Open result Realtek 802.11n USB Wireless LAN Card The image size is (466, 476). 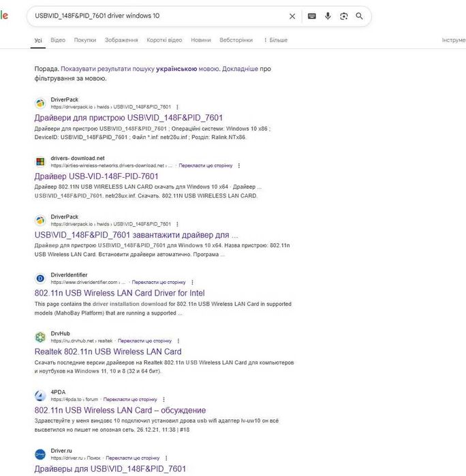point(108,352)
